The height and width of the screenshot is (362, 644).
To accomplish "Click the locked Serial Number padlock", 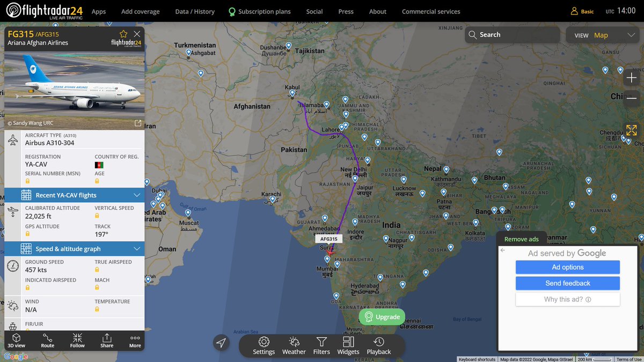I will [27, 181].
